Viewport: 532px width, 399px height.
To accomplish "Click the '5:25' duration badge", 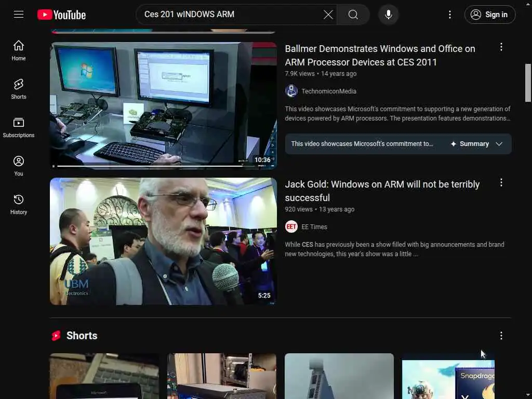I will [x=264, y=296].
